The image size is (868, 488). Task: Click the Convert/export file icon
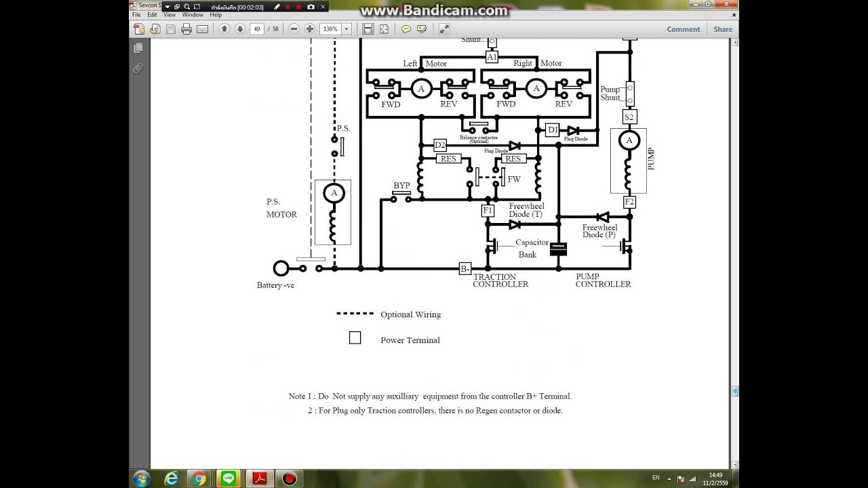tap(155, 29)
